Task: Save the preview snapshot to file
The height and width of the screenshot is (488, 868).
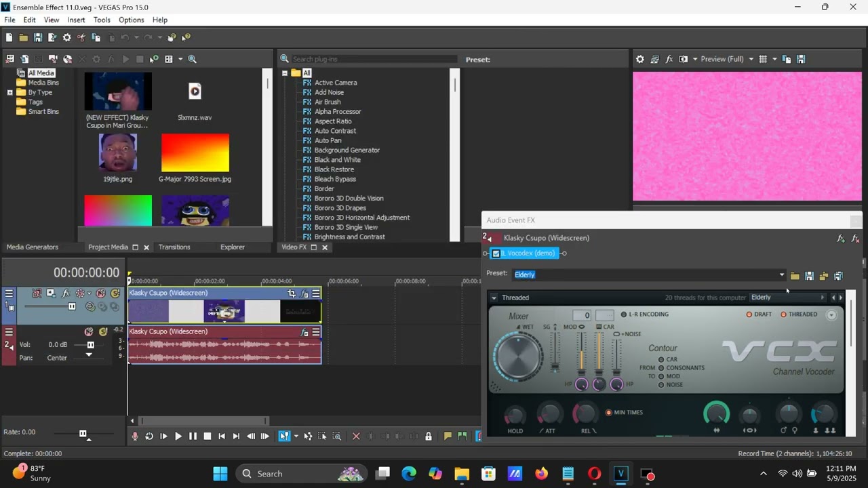Action: pyautogui.click(x=801, y=60)
